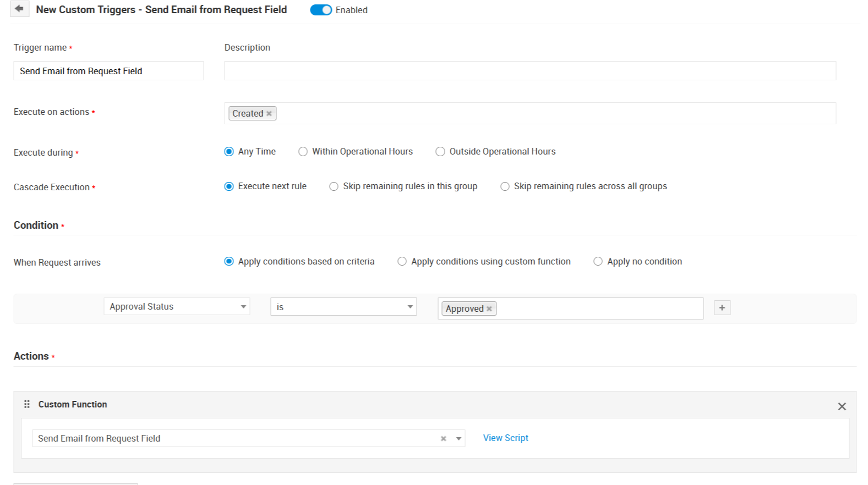Open the Approval Status field dropdown
This screenshot has height=485, width=868.
(x=177, y=307)
